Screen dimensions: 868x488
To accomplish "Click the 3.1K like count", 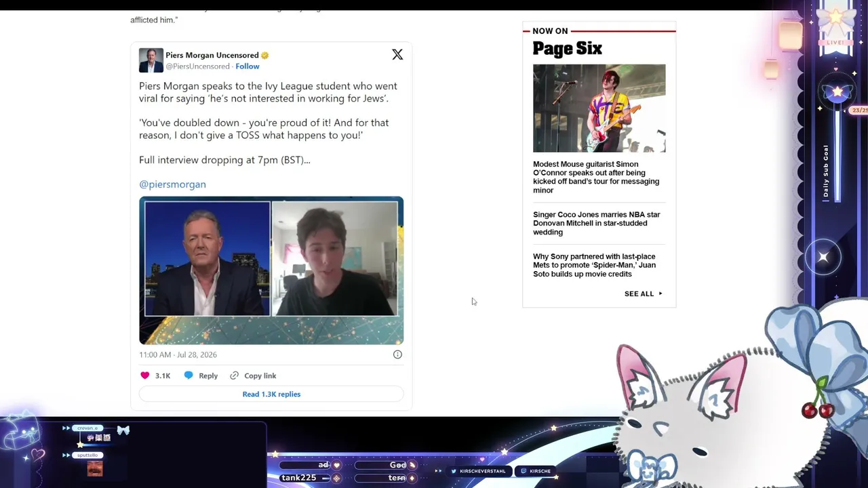I will (163, 375).
